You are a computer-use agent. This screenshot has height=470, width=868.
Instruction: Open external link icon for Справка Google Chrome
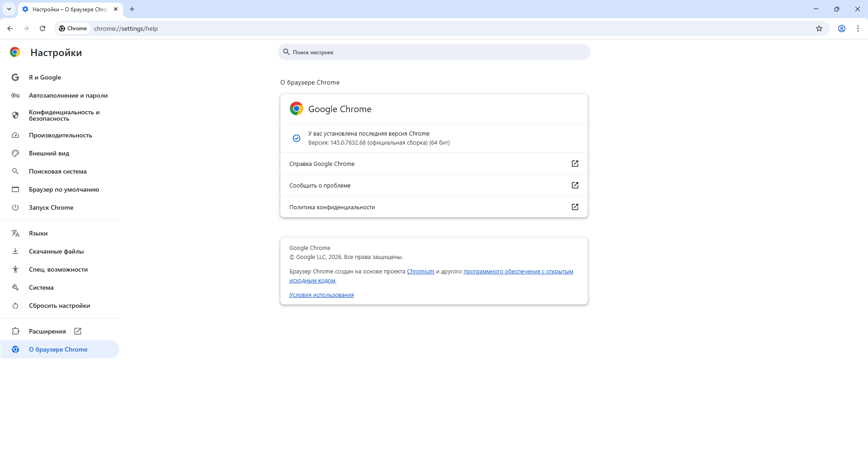point(575,164)
